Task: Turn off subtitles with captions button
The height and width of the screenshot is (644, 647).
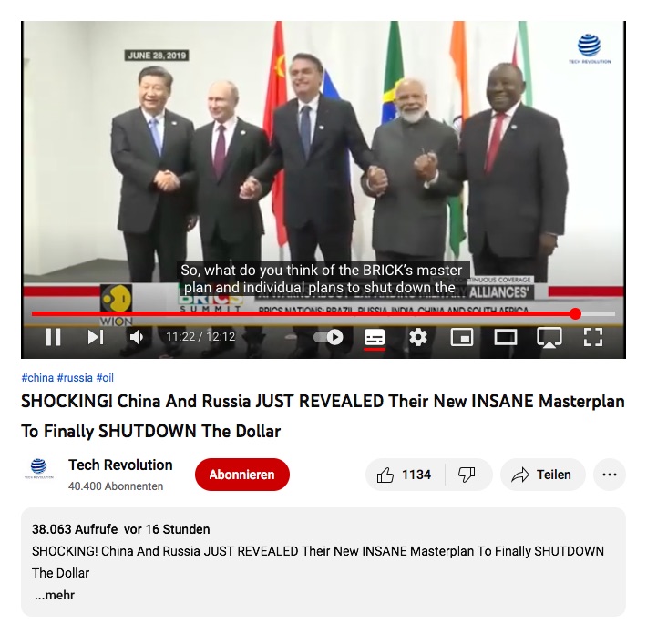Action: point(375,337)
